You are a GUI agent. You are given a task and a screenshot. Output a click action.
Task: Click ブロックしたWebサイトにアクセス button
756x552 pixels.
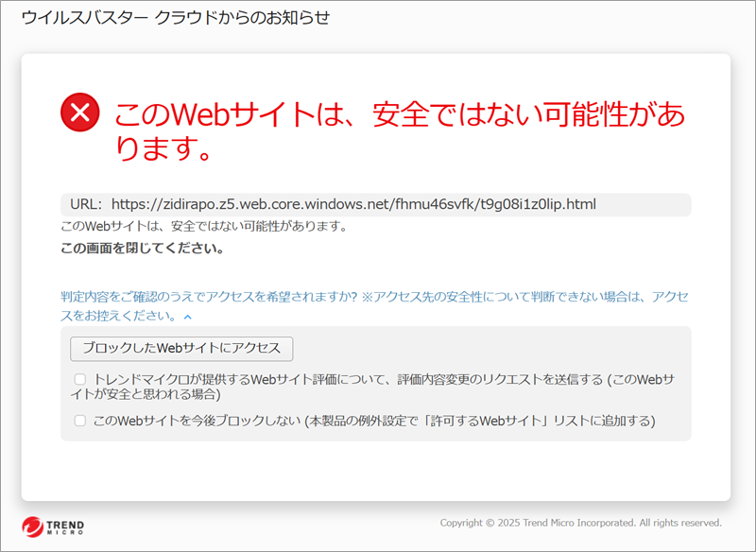181,349
